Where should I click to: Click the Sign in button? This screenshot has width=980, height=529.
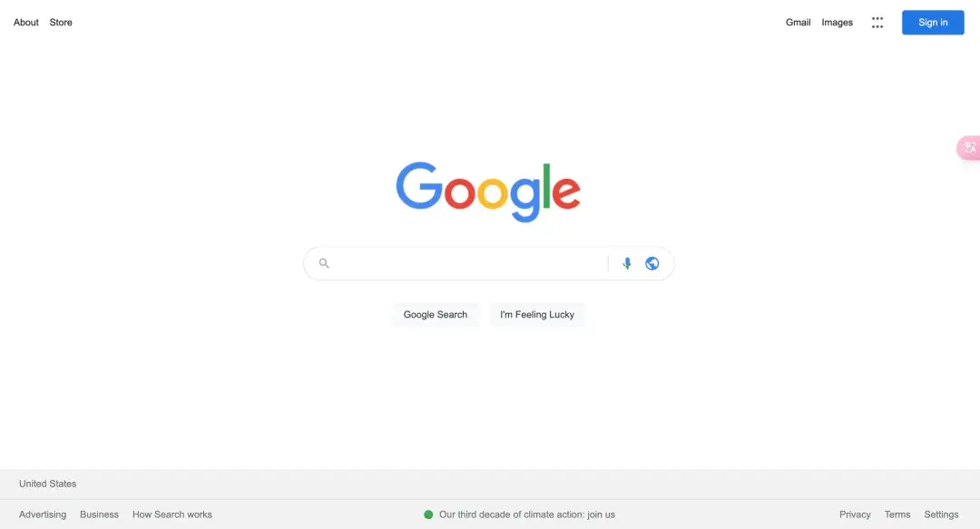(933, 23)
